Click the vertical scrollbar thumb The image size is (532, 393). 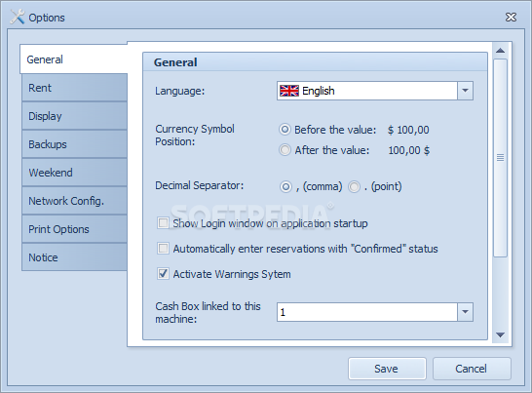(500, 158)
